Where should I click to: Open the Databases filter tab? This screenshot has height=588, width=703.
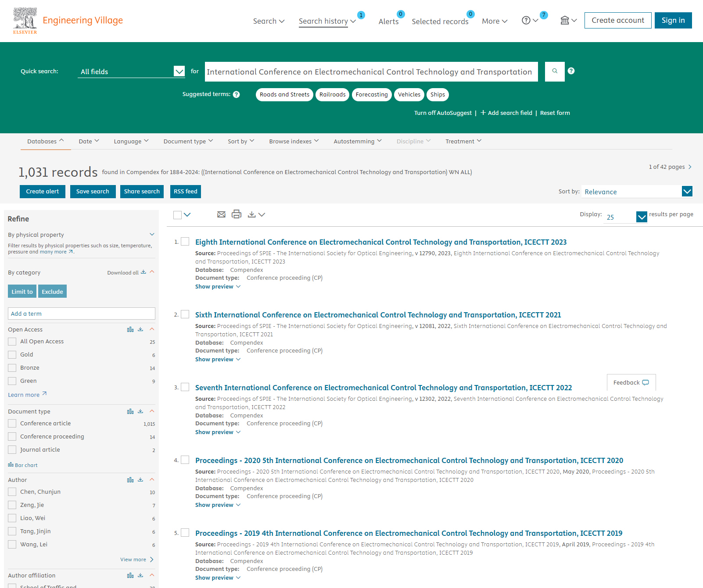(x=46, y=141)
